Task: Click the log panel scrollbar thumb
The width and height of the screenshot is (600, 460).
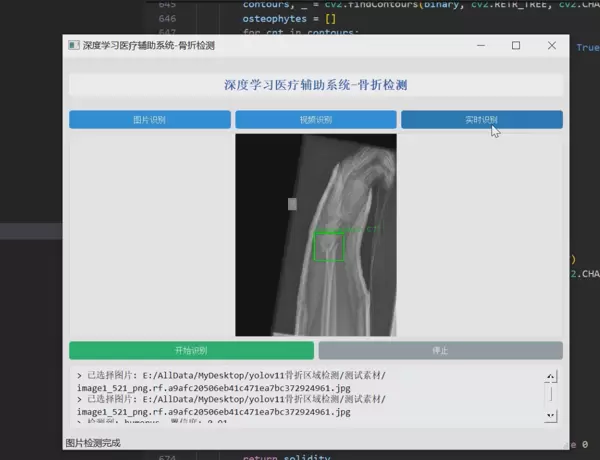Action: [x=549, y=394]
